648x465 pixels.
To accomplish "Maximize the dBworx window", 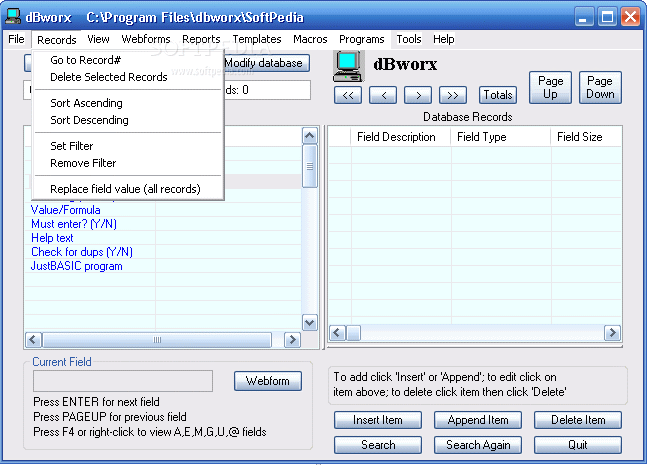I will point(607,17).
